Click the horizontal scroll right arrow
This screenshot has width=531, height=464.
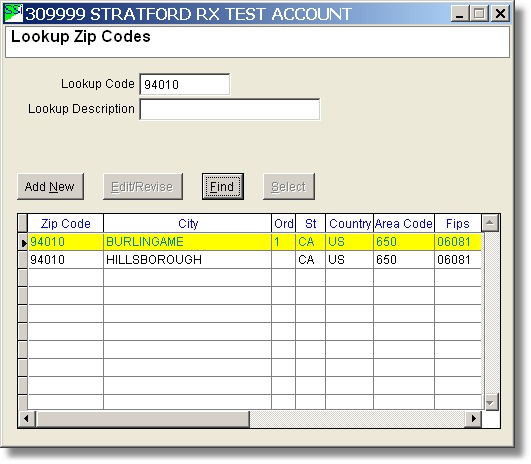(473, 419)
